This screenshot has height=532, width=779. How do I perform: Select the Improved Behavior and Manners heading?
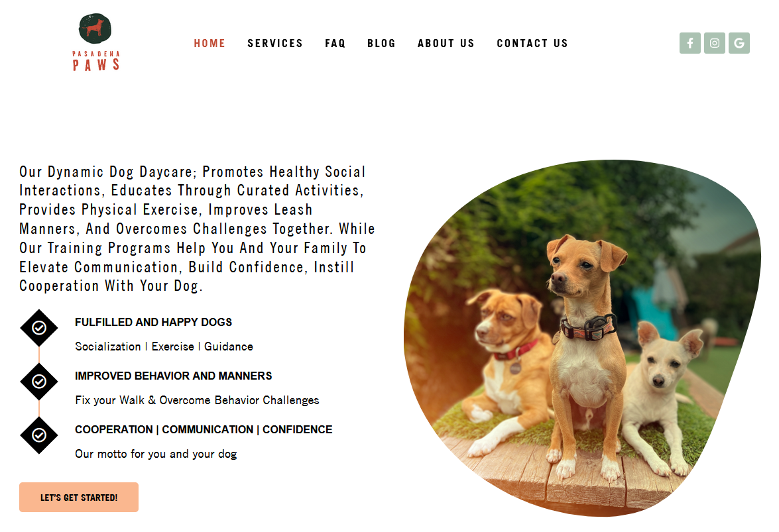click(174, 376)
